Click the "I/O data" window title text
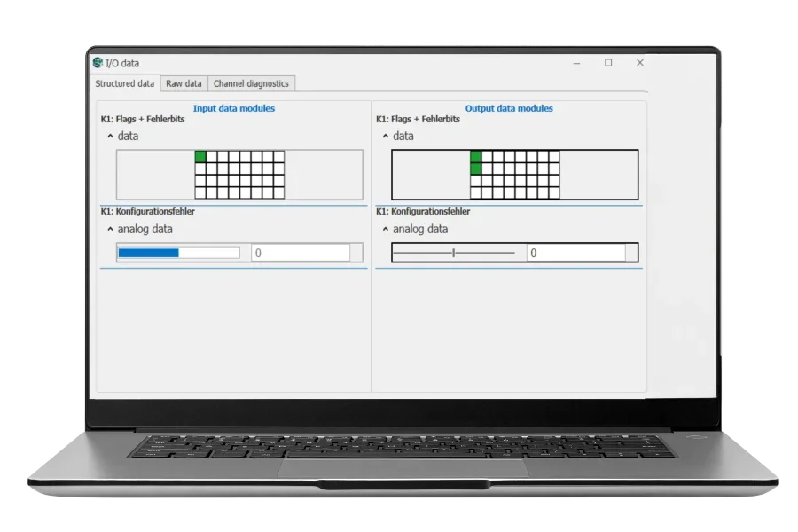Image resolution: width=798 pixels, height=532 pixels. pyautogui.click(x=122, y=63)
